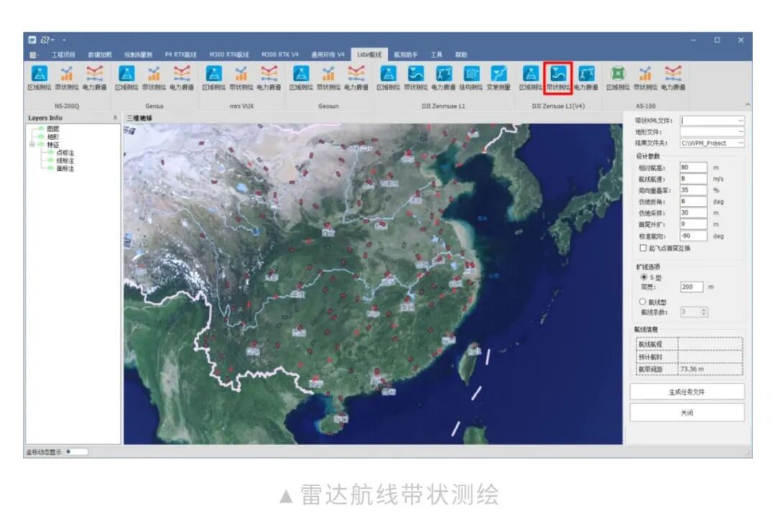Click the 关闭 button in the side panel

pyautogui.click(x=687, y=412)
